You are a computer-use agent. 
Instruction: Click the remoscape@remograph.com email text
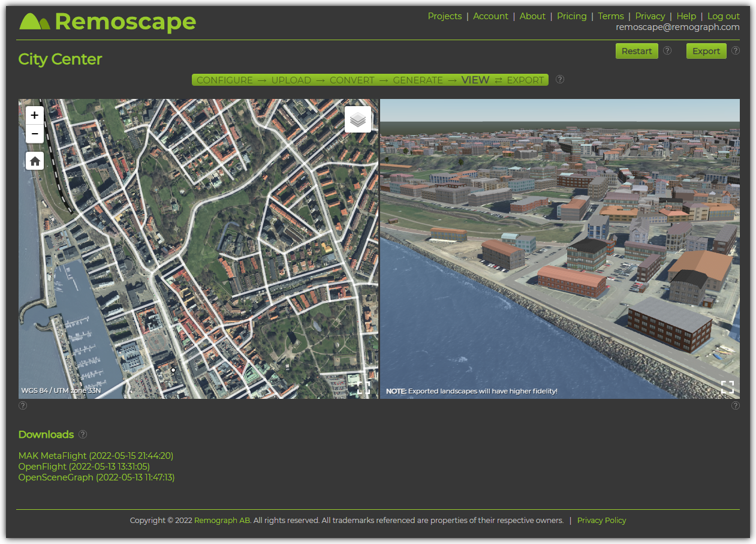point(677,27)
